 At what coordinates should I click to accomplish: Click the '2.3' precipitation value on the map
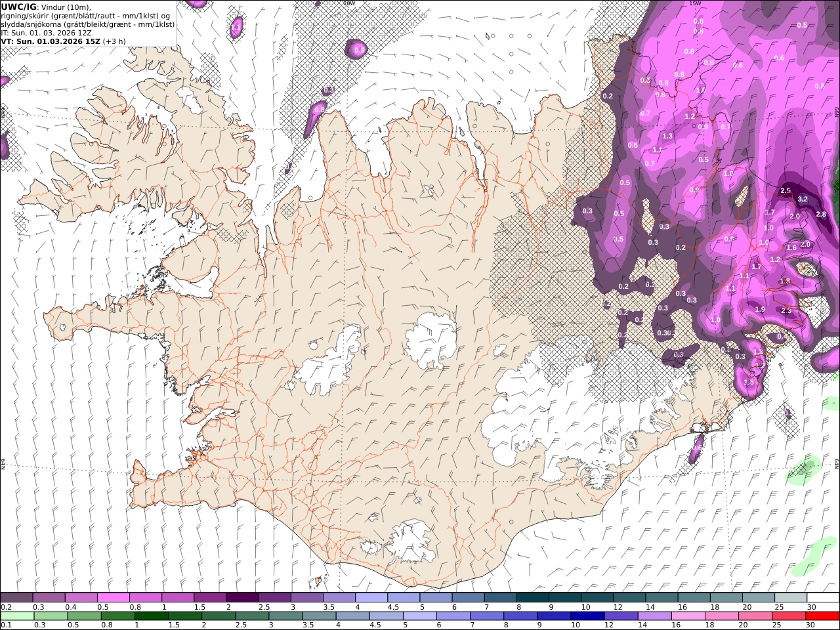click(786, 311)
